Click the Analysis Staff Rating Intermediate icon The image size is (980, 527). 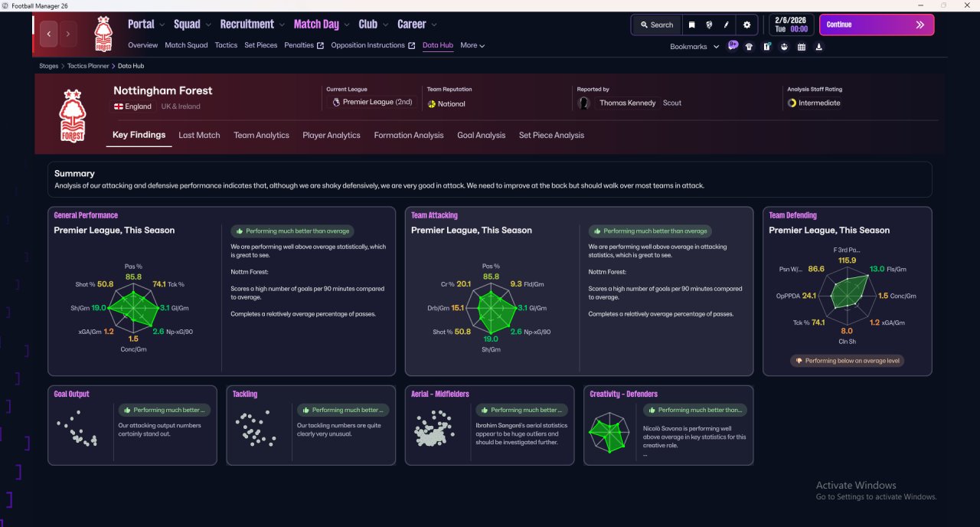click(792, 103)
